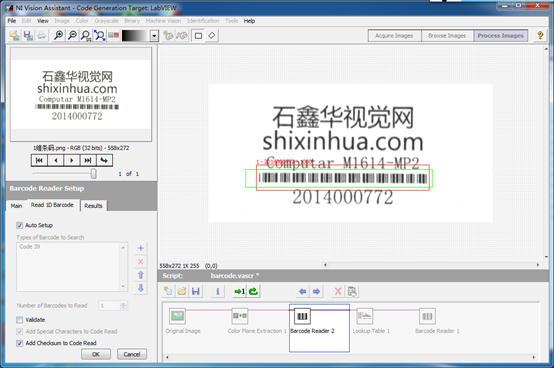The height and width of the screenshot is (368, 554).
Task: Click the green refresh run-script icon
Action: coord(253,291)
